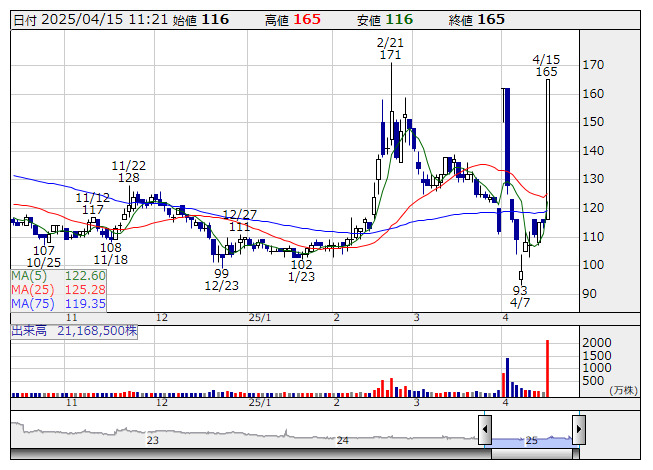Click the 4/15 red volume bar
This screenshot has width=653, height=470.
coord(547,368)
